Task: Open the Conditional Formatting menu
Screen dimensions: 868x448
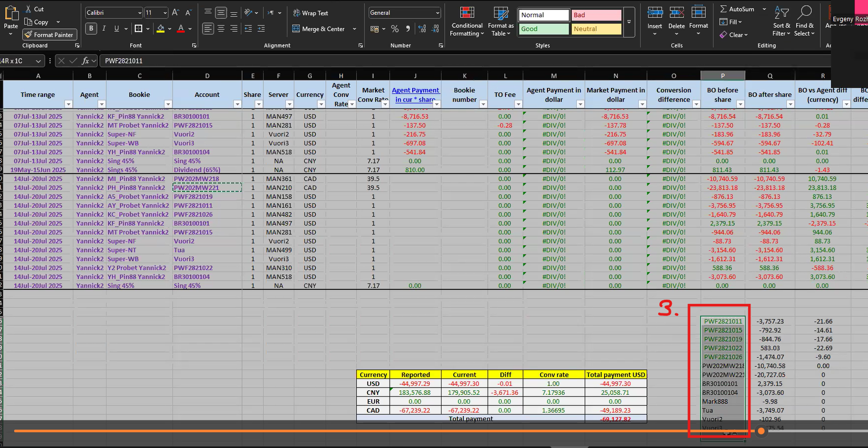Action: (467, 22)
